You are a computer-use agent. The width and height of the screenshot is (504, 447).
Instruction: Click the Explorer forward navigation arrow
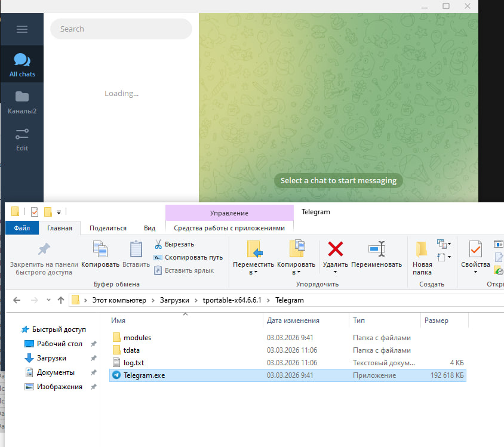click(x=35, y=300)
